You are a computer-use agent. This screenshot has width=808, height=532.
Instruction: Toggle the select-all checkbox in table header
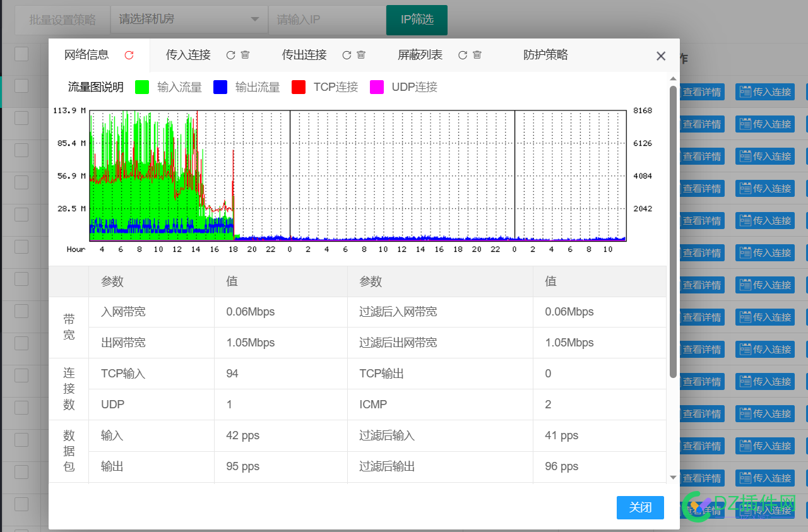pos(21,54)
